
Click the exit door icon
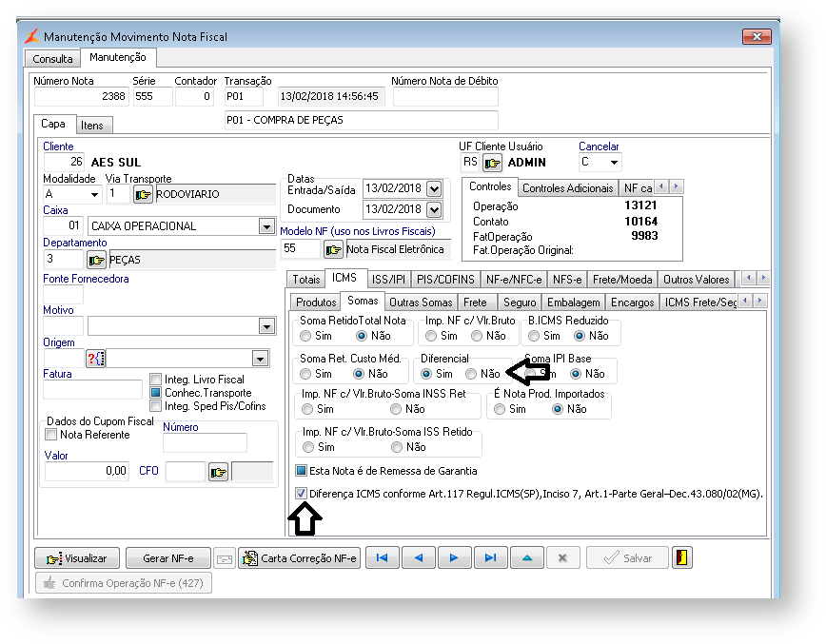tap(681, 558)
